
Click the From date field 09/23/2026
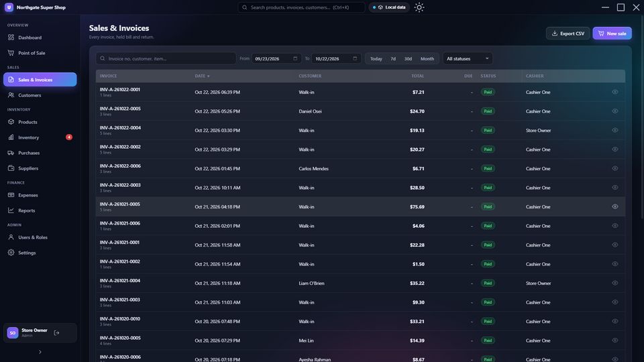click(276, 58)
